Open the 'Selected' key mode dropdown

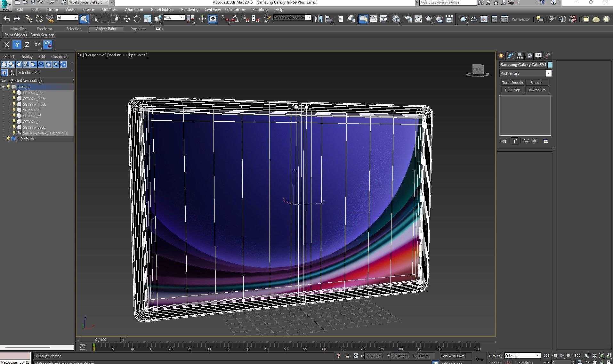click(x=522, y=356)
